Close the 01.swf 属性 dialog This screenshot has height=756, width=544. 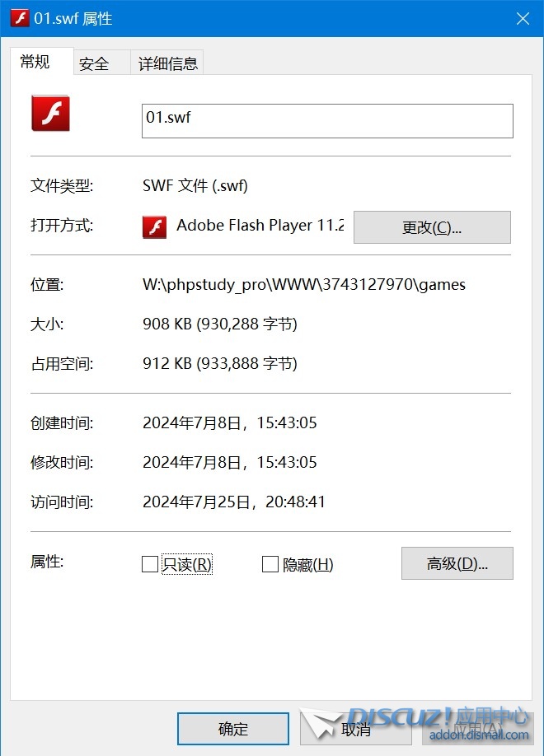(522, 18)
